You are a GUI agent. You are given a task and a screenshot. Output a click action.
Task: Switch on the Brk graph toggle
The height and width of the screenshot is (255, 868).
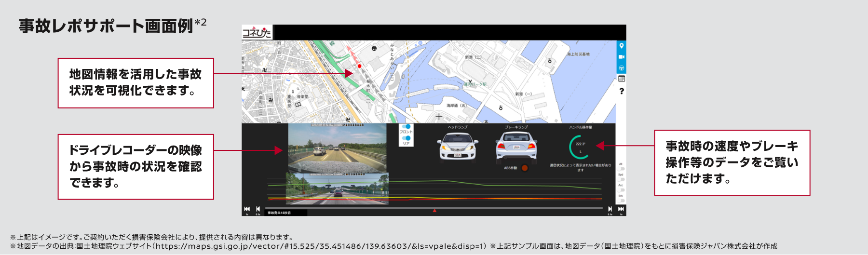pos(622,201)
